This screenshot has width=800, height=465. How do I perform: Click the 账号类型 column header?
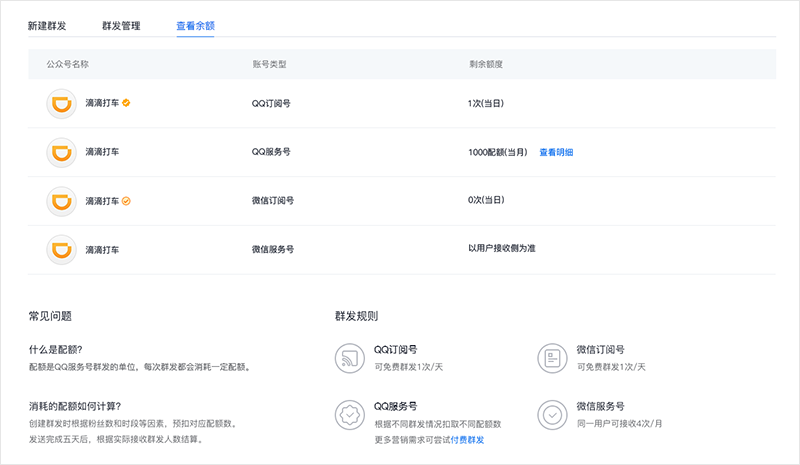click(x=269, y=64)
